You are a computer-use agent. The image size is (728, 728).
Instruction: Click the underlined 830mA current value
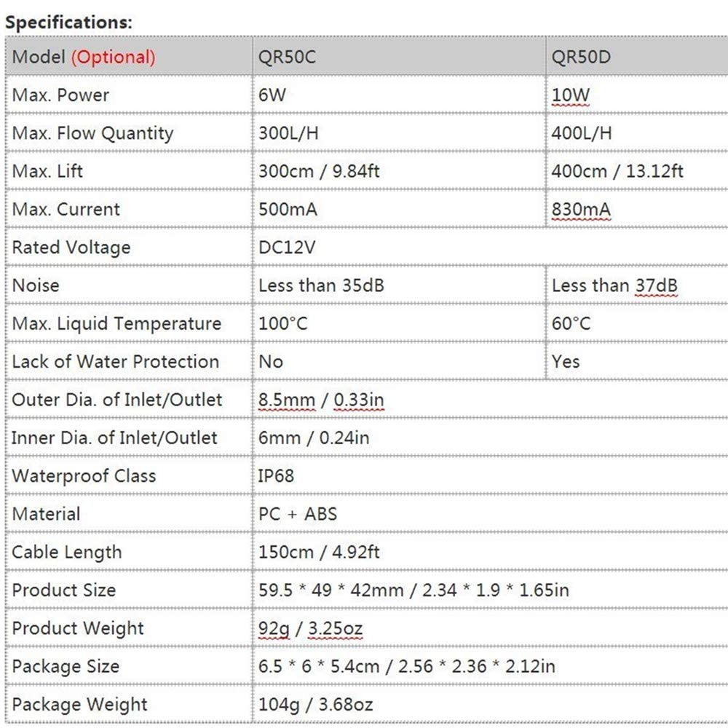(x=581, y=210)
